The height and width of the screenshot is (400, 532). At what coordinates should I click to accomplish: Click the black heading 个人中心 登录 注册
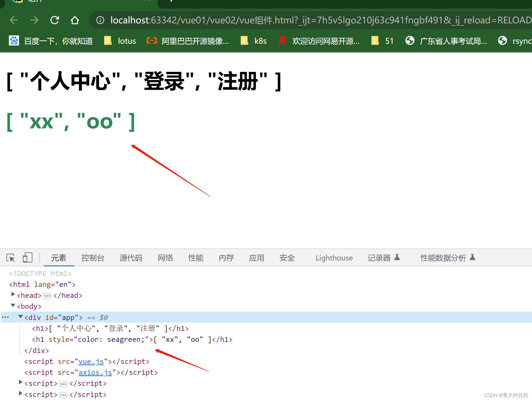tap(144, 81)
